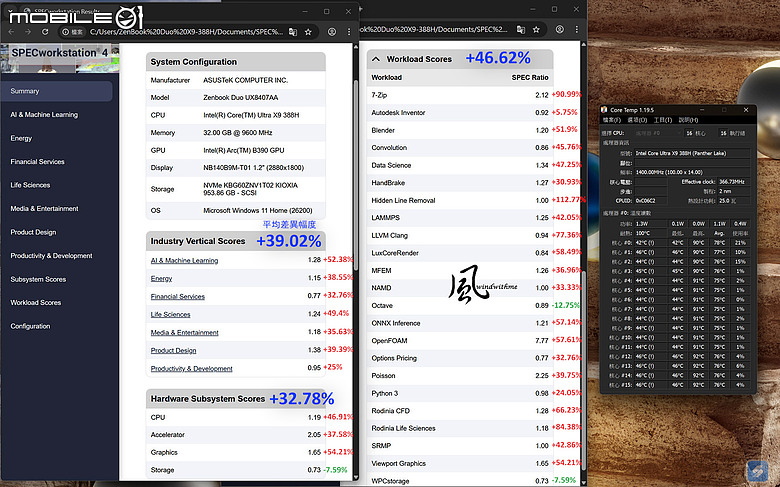Click the left page vertical scrollbar

coord(355,261)
